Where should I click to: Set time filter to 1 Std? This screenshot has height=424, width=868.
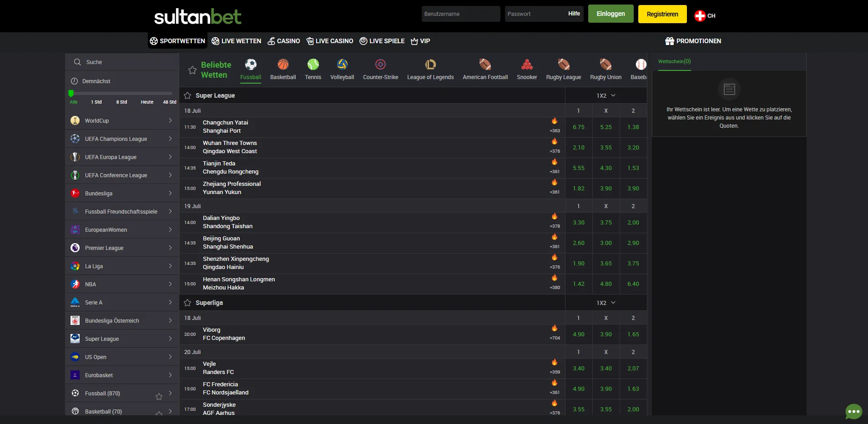point(96,102)
